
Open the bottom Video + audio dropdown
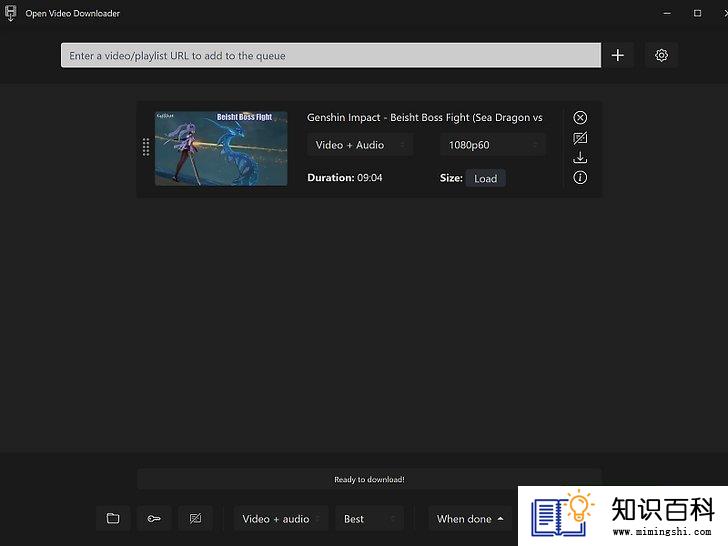281,519
